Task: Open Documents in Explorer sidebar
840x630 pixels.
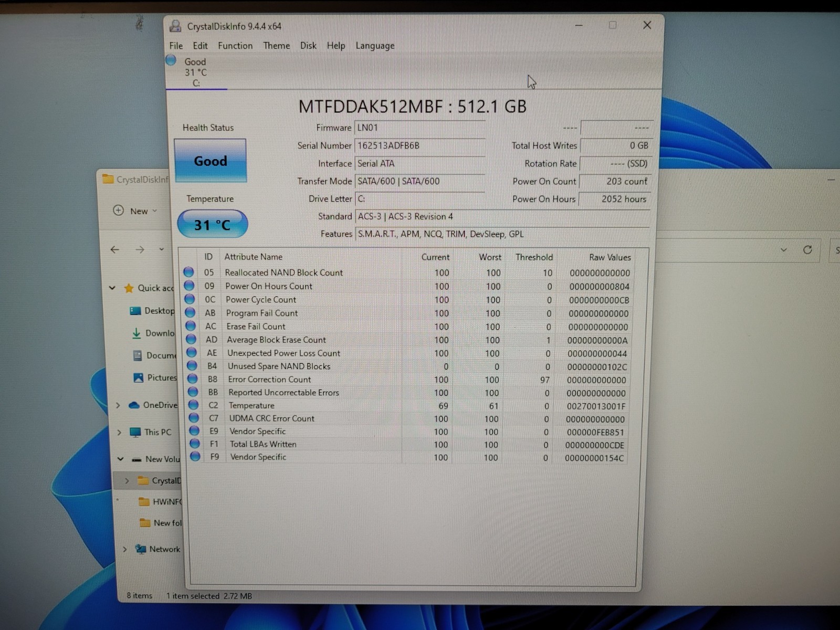Action: tap(154, 355)
